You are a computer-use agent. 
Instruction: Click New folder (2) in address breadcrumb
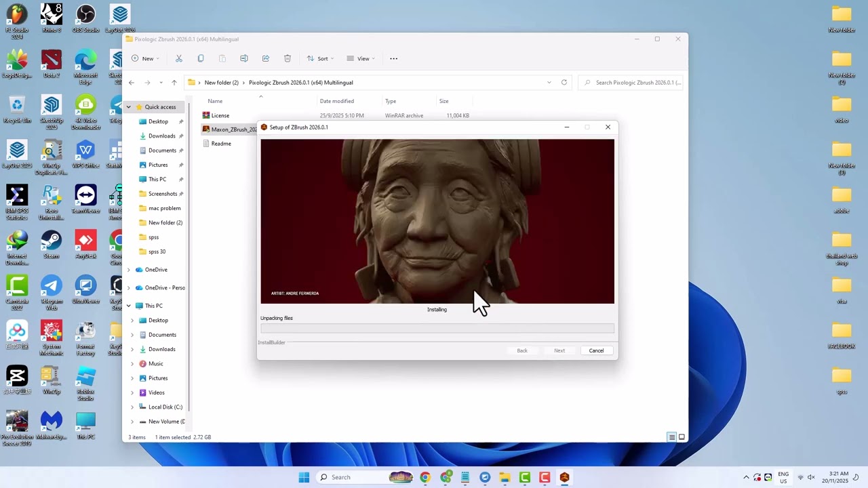tap(222, 83)
